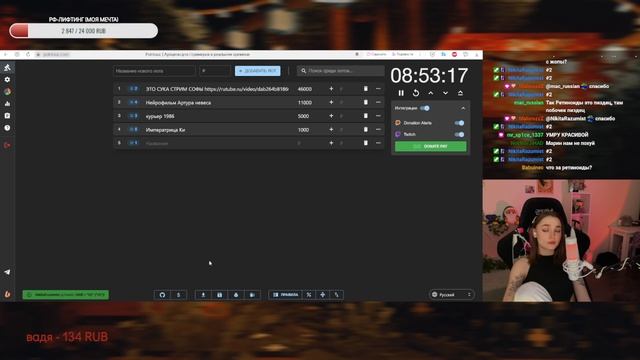Open the dash menu for курьер 1986 lot
The width and height of the screenshot is (640, 360).
tap(378, 116)
